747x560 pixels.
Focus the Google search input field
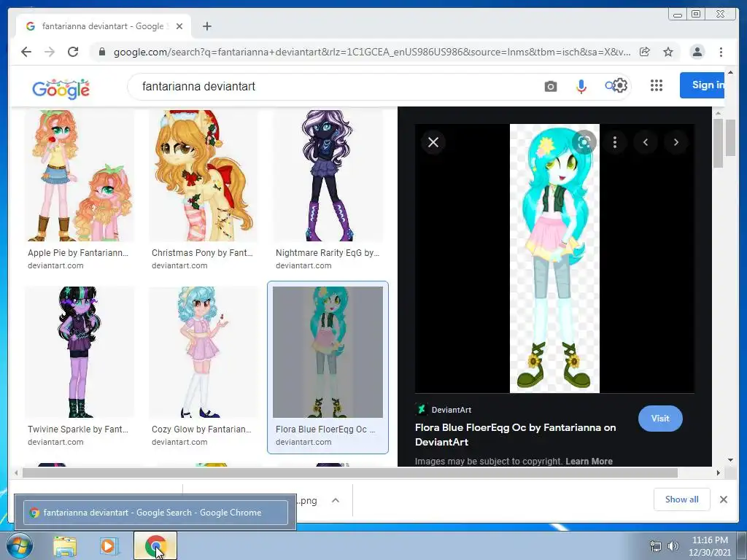click(333, 86)
